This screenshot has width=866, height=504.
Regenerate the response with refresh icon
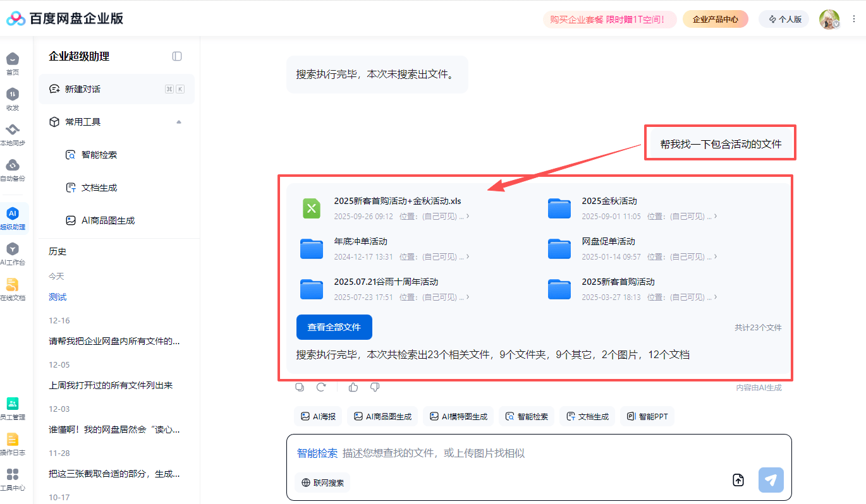321,387
